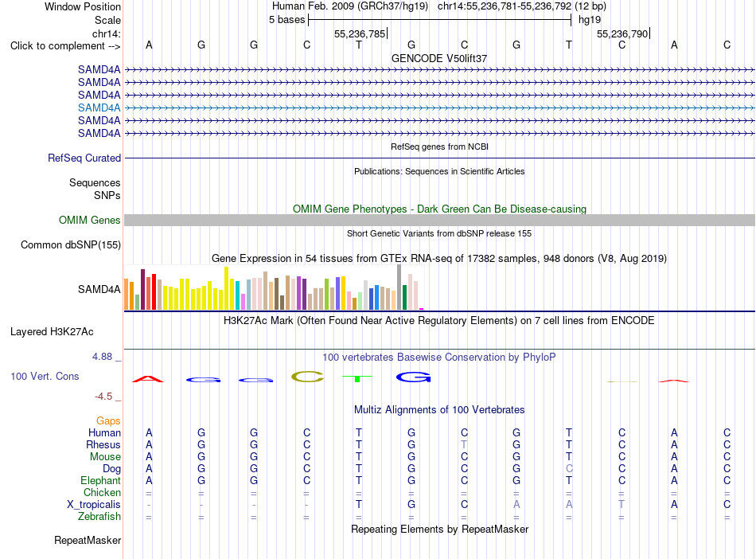Open the OMIM Genes track label

tap(90, 221)
